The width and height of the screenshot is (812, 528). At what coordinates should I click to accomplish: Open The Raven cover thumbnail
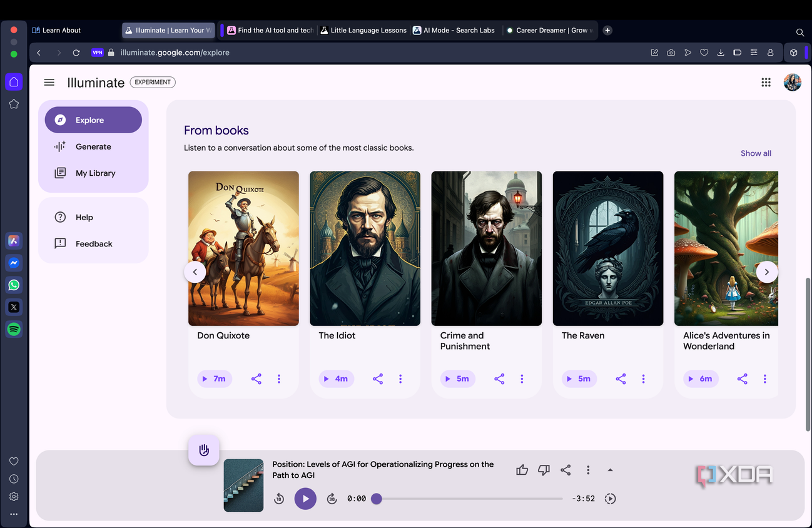click(x=608, y=248)
